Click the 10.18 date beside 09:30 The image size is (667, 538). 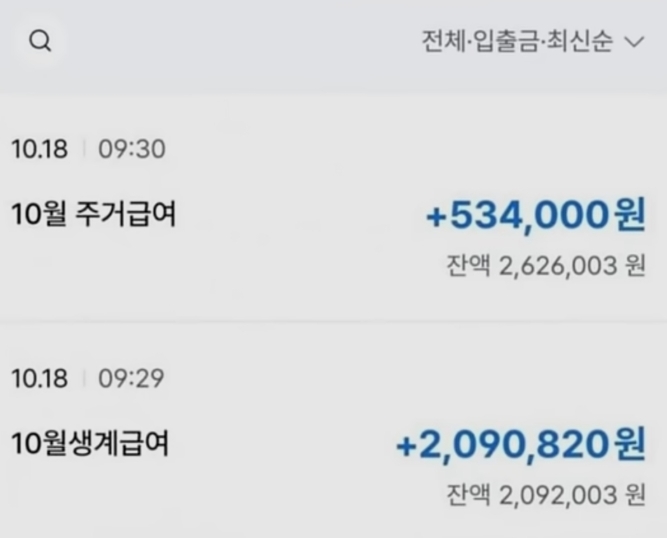tap(40, 149)
